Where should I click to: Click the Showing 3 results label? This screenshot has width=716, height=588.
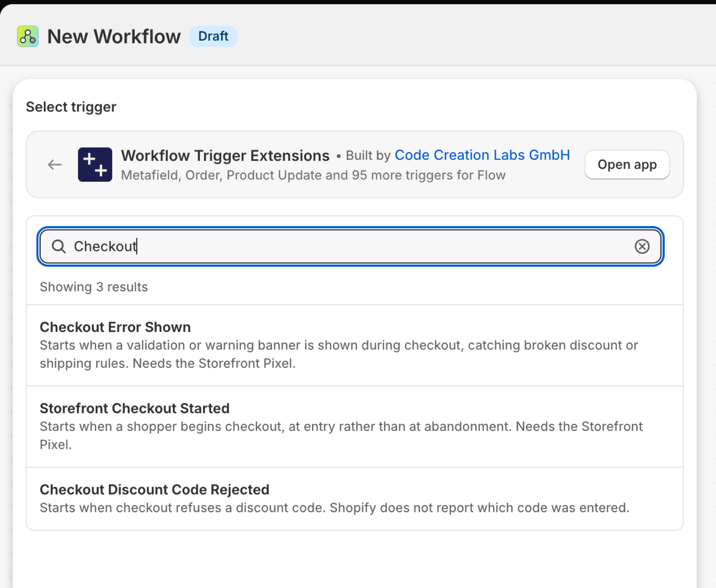pyautogui.click(x=94, y=287)
